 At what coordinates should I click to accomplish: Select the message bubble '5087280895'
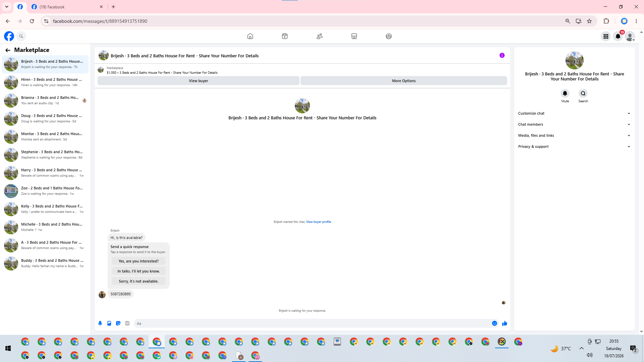click(x=121, y=294)
